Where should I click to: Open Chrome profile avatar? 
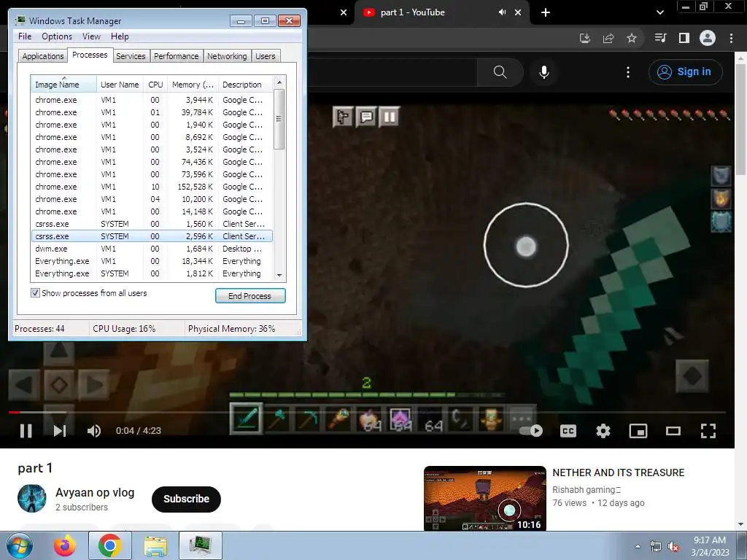[708, 38]
